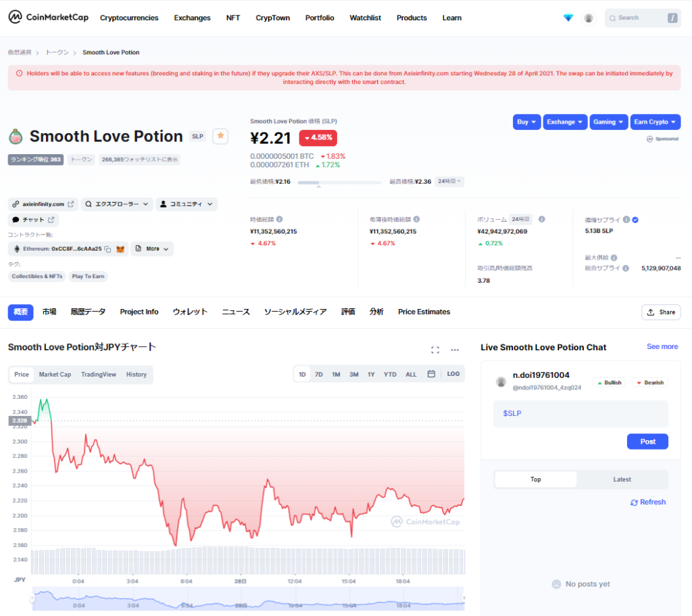Viewport: 692px width, 616px height.
Task: Select Bearish sentiment toggle
Action: pos(650,383)
